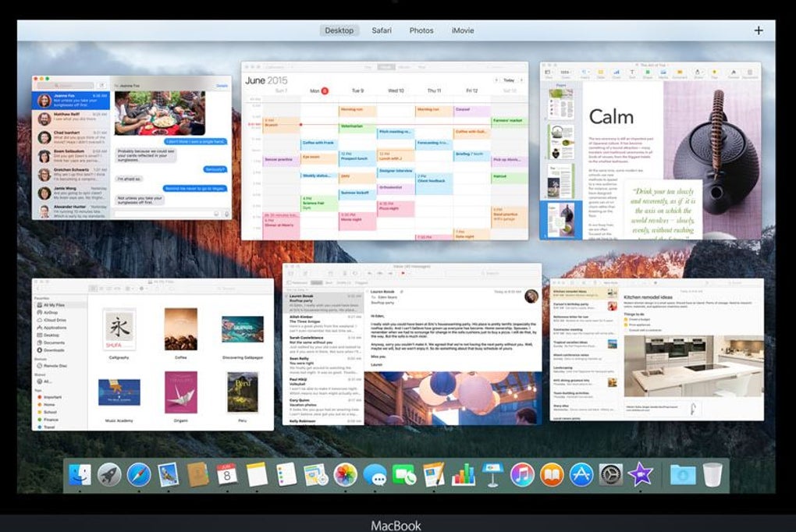Open Downloads folder in dock
This screenshot has width=796, height=532.
(x=683, y=475)
